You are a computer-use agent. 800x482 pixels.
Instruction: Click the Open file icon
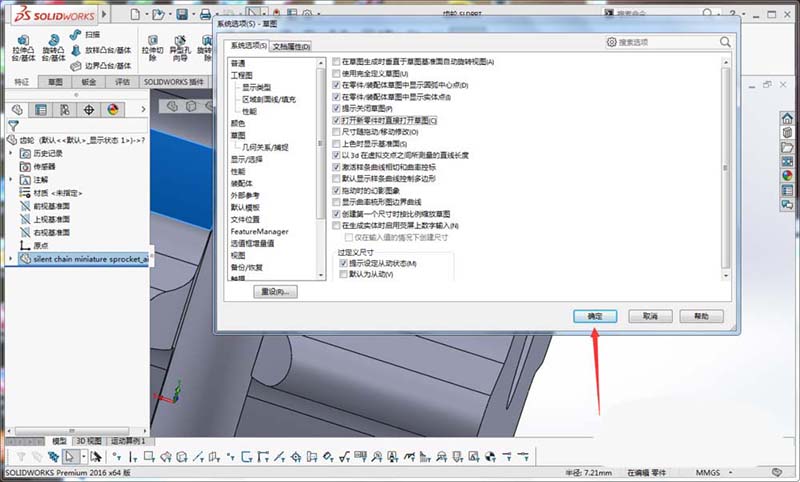(x=158, y=14)
